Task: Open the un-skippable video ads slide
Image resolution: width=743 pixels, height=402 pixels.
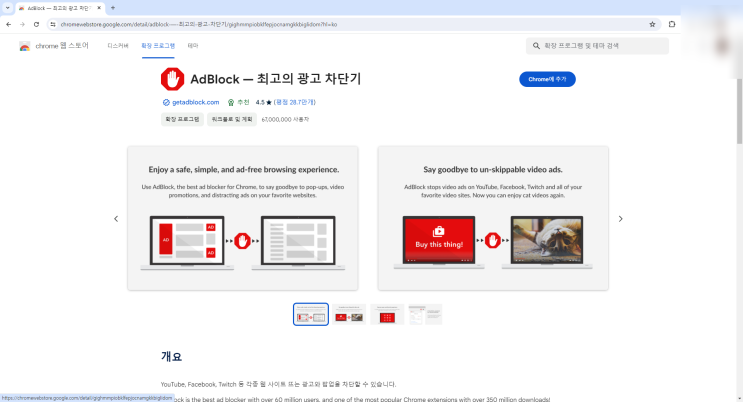Action: pos(493,218)
